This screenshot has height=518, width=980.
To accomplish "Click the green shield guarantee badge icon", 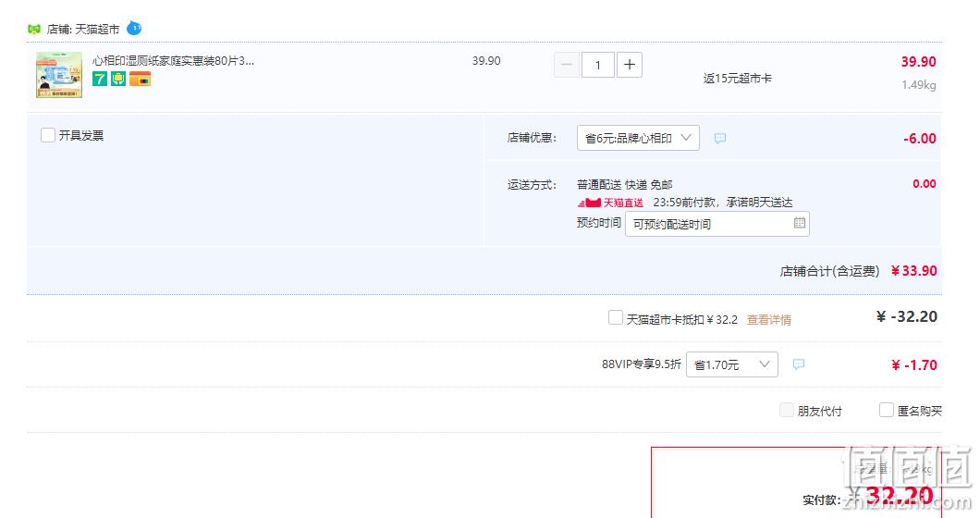I will 118,79.
